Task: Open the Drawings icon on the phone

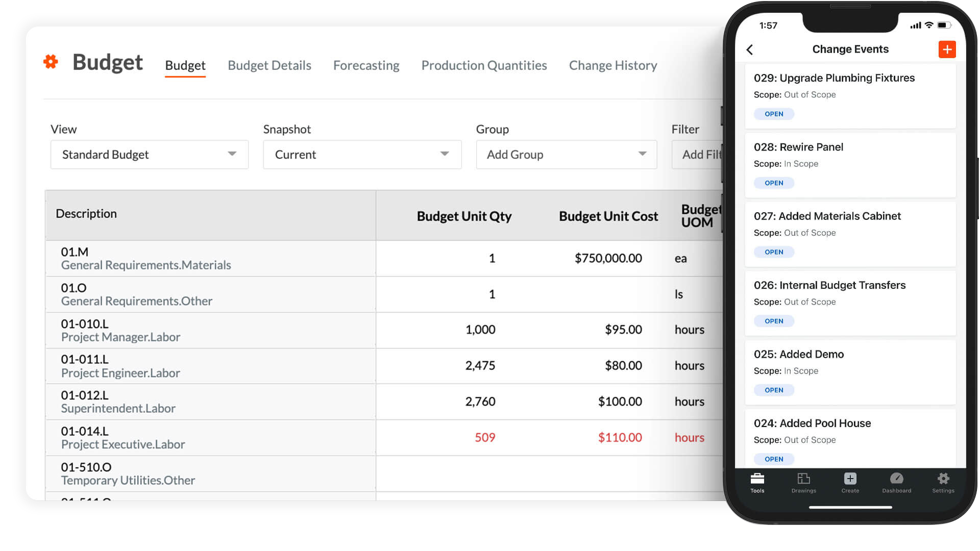Action: tap(803, 482)
